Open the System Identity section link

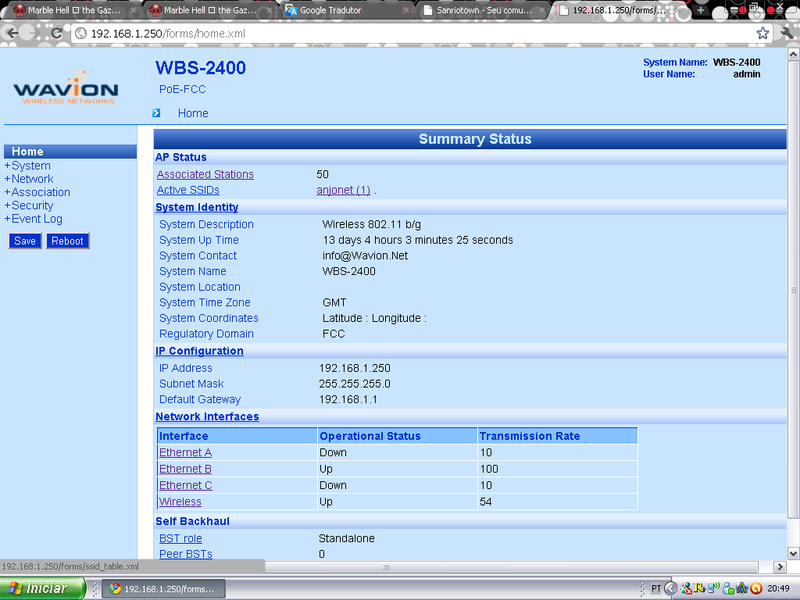[x=197, y=207]
